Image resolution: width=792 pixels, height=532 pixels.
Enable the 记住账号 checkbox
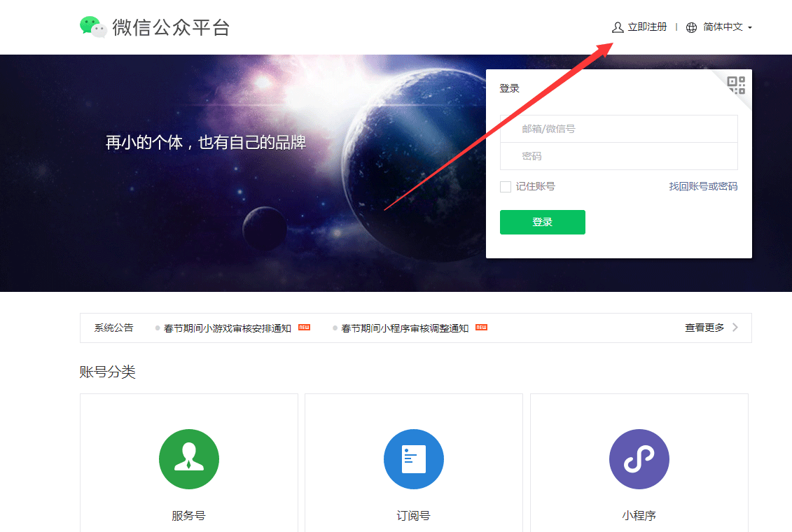point(506,187)
